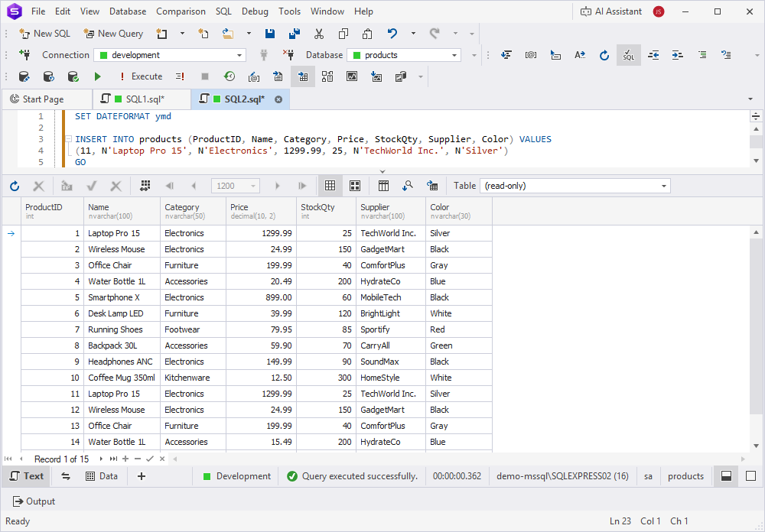This screenshot has width=765, height=532.
Task: Click the Cut scissors icon
Action: (x=319, y=34)
